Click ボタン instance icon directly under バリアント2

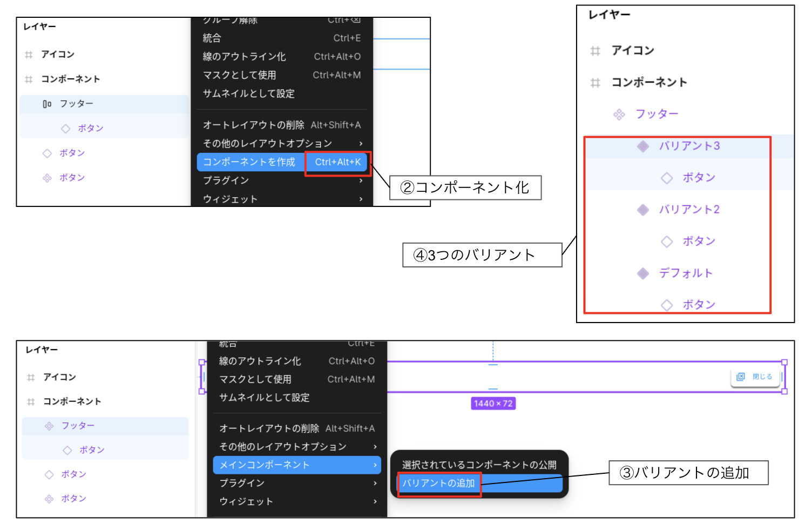pos(667,241)
